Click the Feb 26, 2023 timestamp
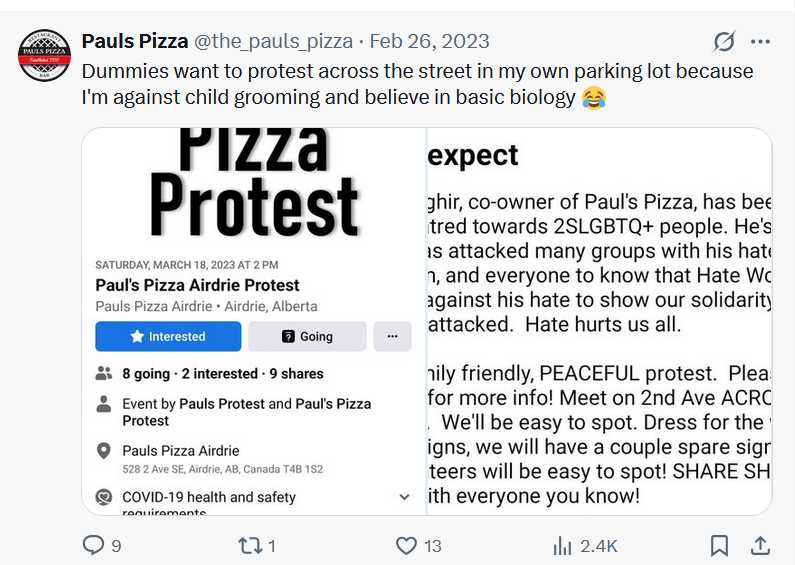Screen dimensions: 795x565 coord(430,41)
